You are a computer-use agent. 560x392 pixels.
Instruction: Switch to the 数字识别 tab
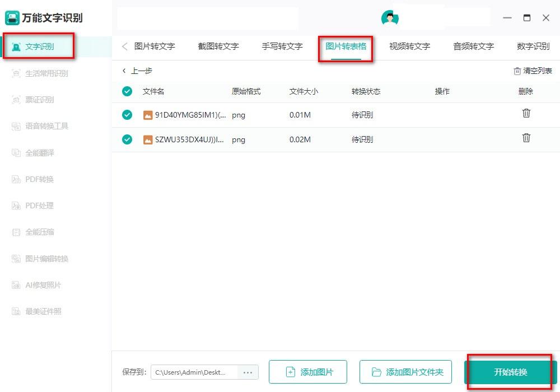(x=533, y=46)
